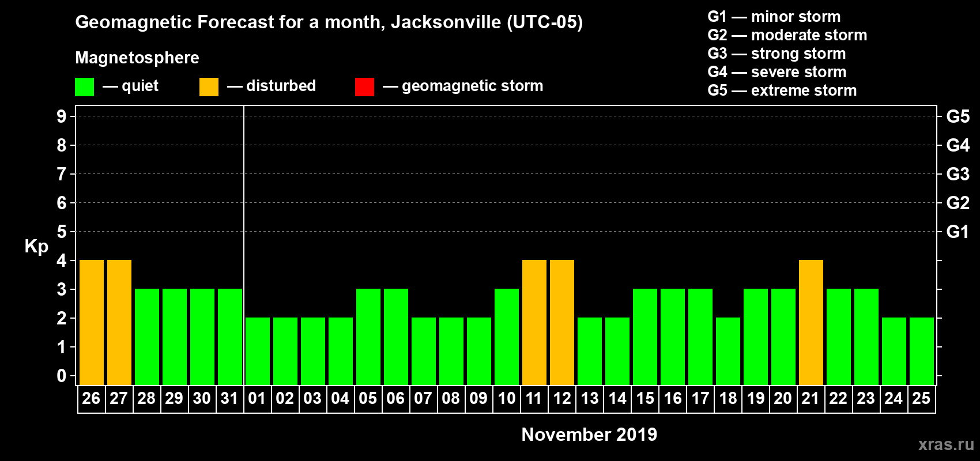Select the orange bar for November 21
The height and width of the screenshot is (461, 980).
(811, 323)
